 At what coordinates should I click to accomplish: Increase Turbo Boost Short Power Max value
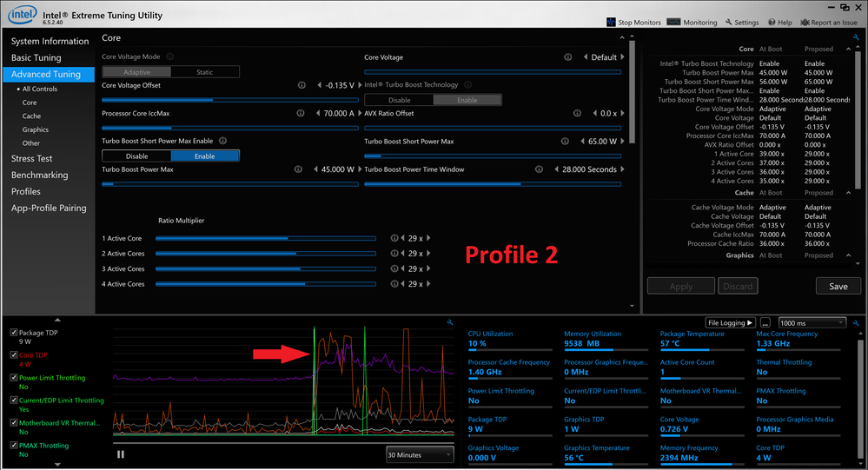[x=622, y=141]
